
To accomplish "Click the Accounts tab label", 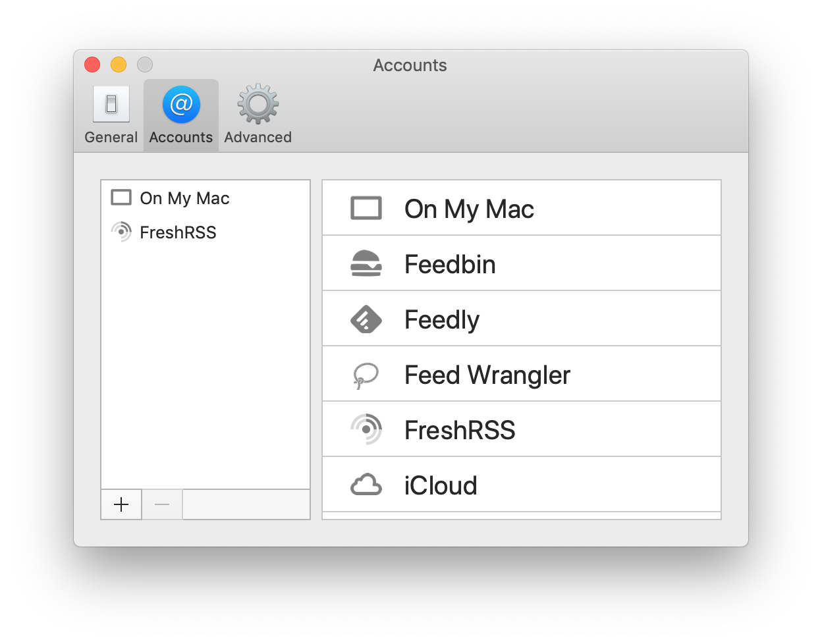I will 181,137.
